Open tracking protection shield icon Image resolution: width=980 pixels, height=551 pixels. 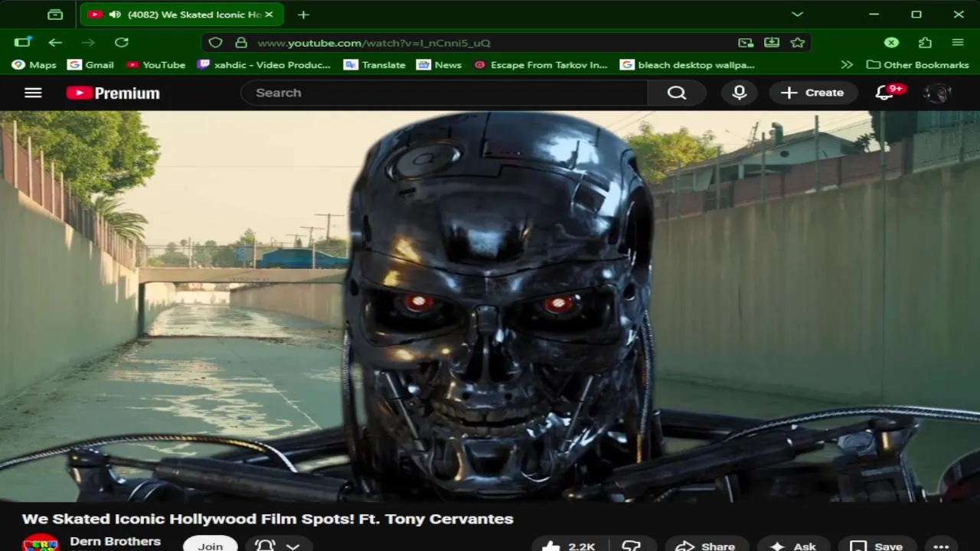pyautogui.click(x=216, y=43)
